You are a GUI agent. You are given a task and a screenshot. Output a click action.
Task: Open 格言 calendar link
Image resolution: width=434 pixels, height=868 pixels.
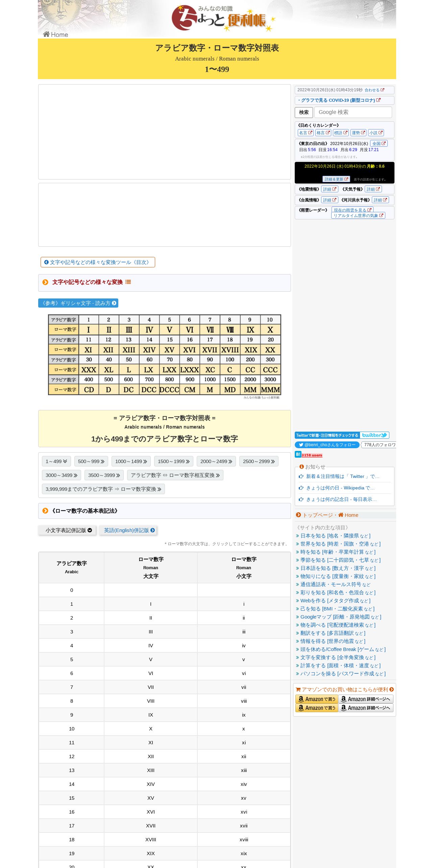click(x=323, y=133)
